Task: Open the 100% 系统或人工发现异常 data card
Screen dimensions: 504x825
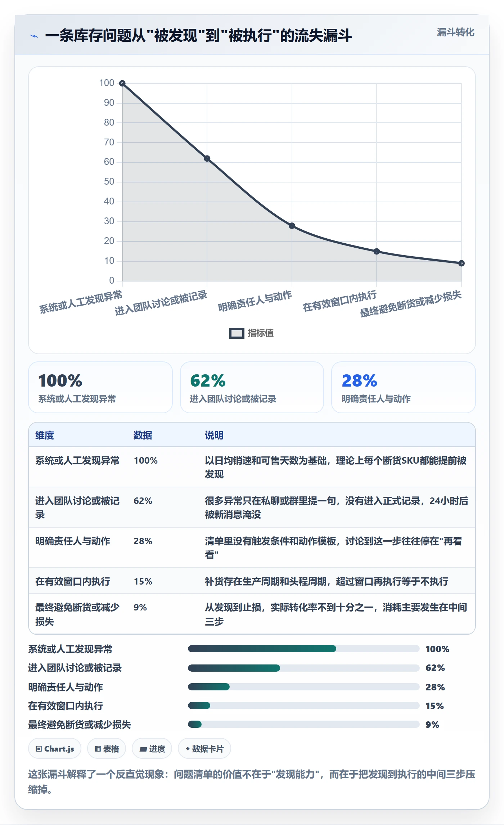Action: 100,387
